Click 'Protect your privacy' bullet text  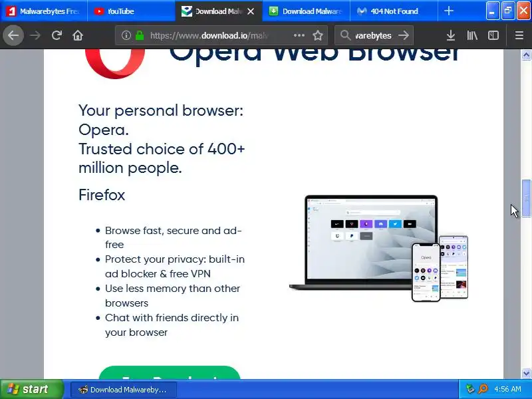click(175, 267)
